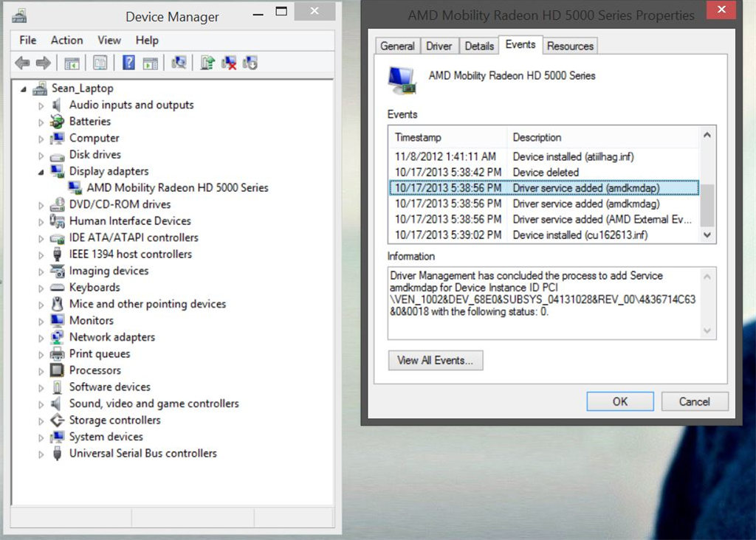Select the System devices tree label

[x=106, y=437]
